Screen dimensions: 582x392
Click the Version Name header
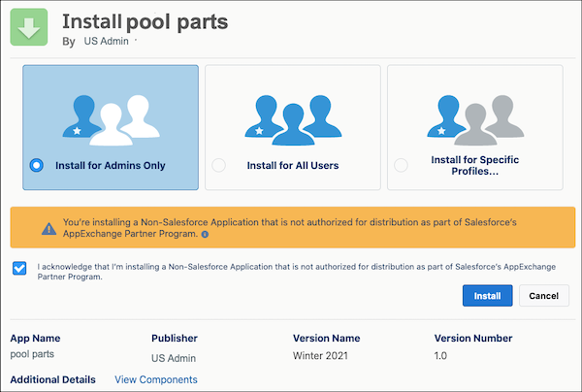click(x=326, y=339)
